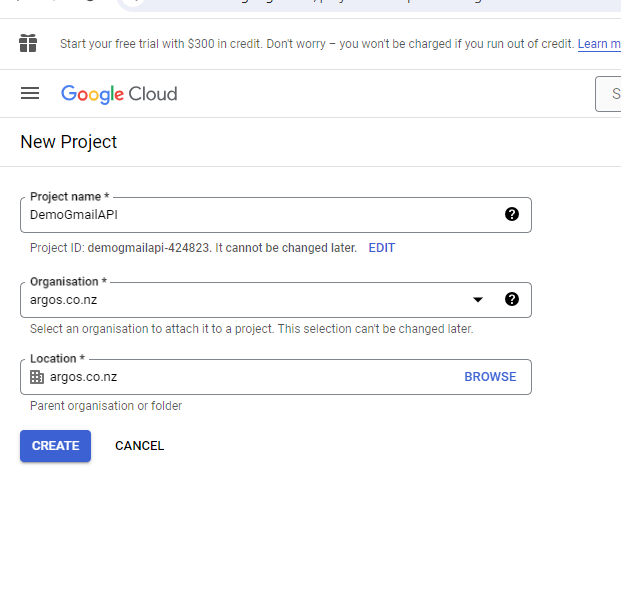Click the gift icon in the trial banner
This screenshot has height=611, width=621.
(x=28, y=43)
